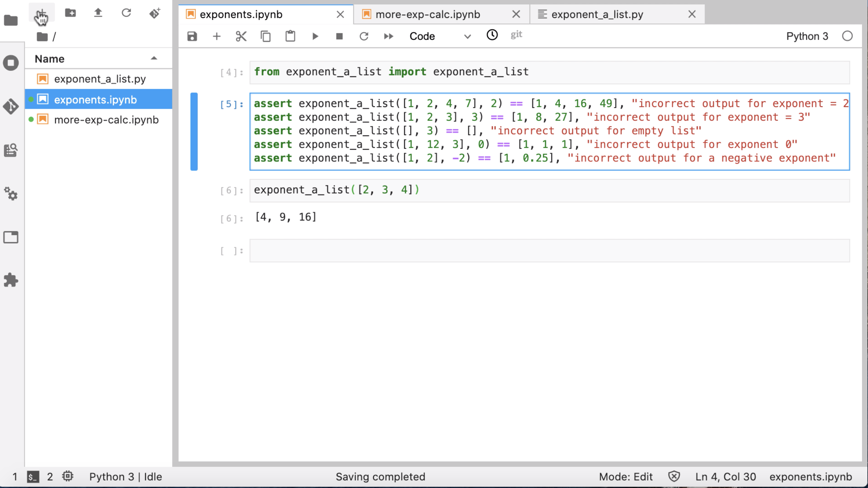Click the kernel status circle indicator
The width and height of the screenshot is (868, 488).
click(847, 36)
